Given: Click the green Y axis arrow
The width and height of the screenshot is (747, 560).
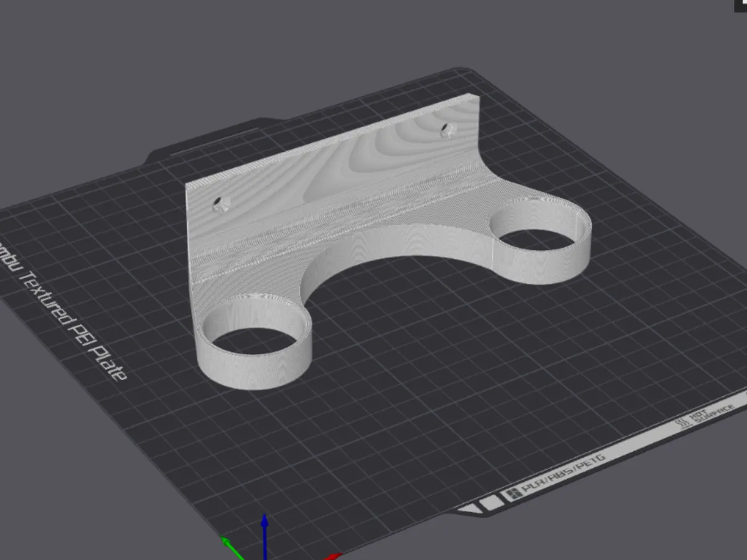Looking at the screenshot, I should pos(233,548).
